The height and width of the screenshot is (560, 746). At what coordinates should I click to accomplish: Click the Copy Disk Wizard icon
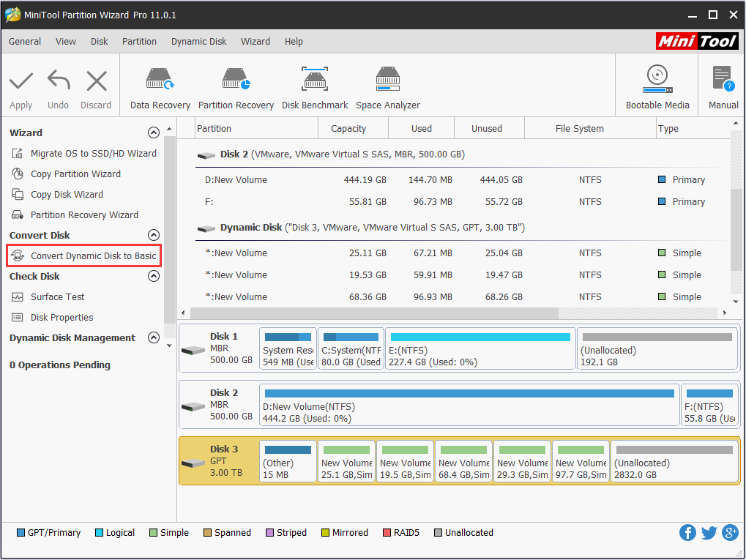pos(18,195)
